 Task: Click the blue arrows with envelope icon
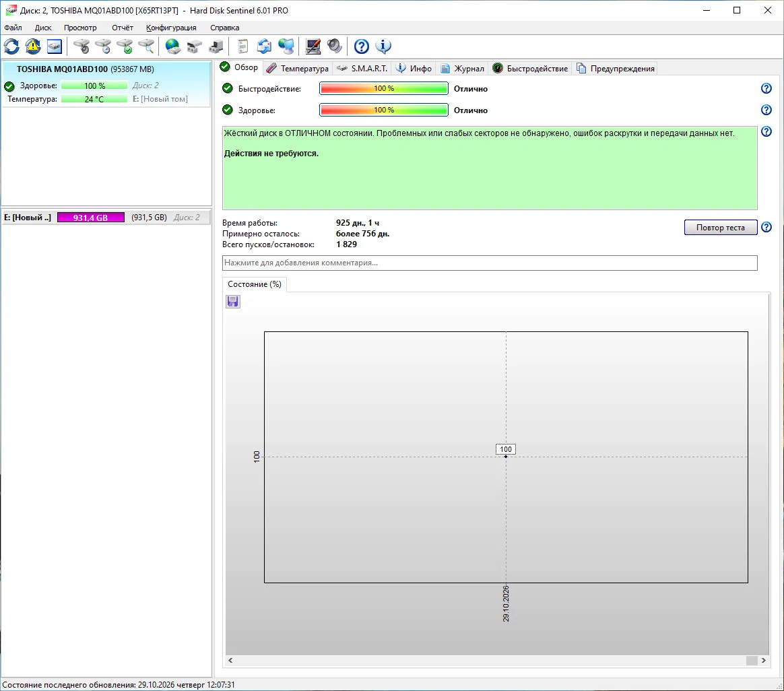point(265,46)
